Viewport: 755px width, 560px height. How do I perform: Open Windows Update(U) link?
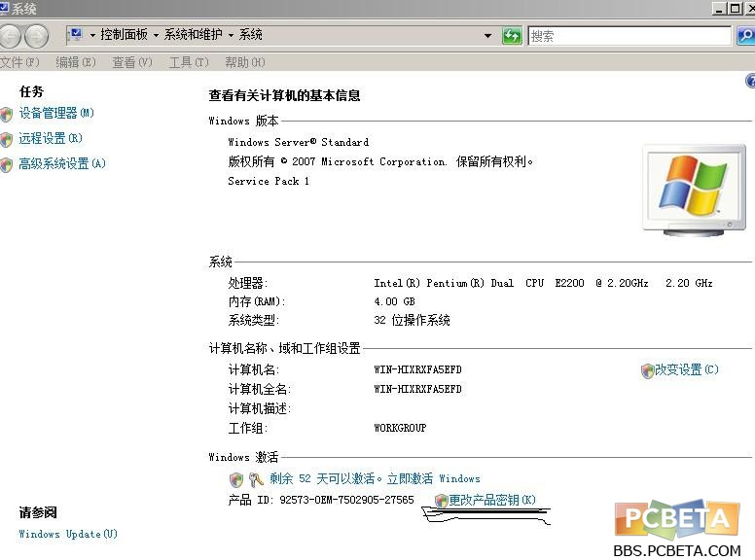(68, 534)
